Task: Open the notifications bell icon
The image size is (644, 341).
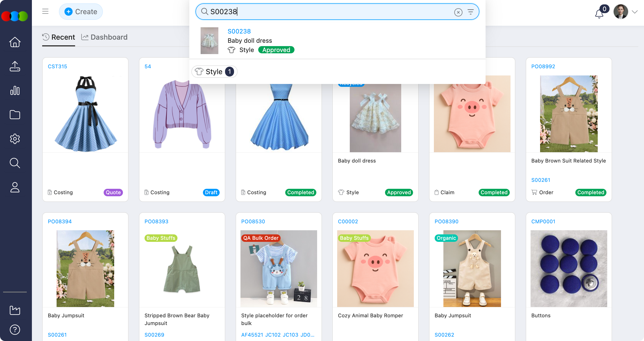Action: [599, 13]
